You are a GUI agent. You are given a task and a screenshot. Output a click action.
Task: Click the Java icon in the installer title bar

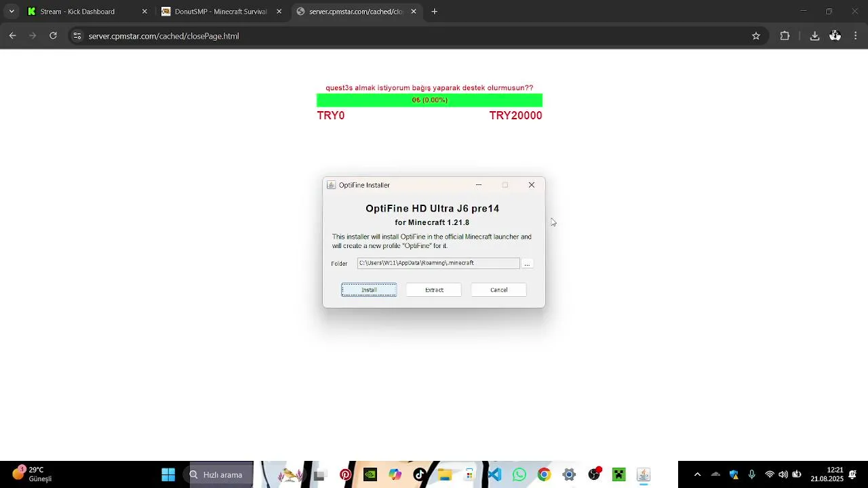point(331,185)
